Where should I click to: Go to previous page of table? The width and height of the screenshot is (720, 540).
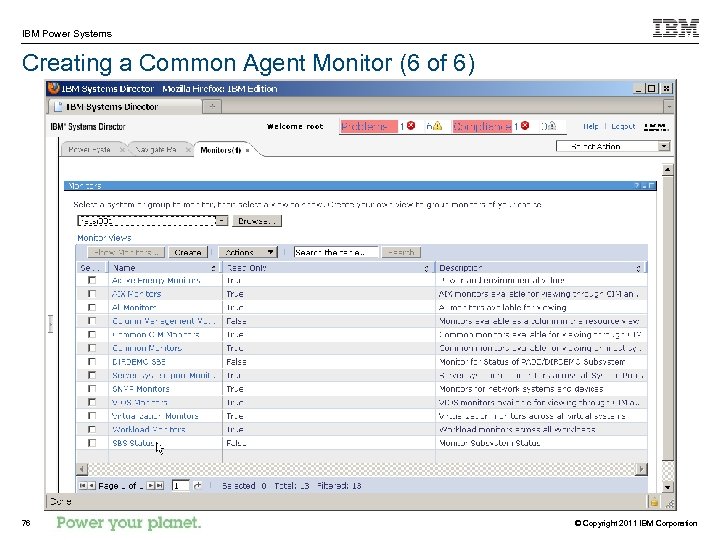point(91,485)
